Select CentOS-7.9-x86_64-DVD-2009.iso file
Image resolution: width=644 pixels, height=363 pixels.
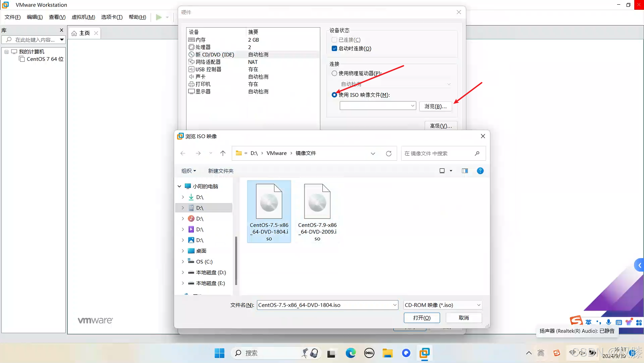(x=317, y=211)
